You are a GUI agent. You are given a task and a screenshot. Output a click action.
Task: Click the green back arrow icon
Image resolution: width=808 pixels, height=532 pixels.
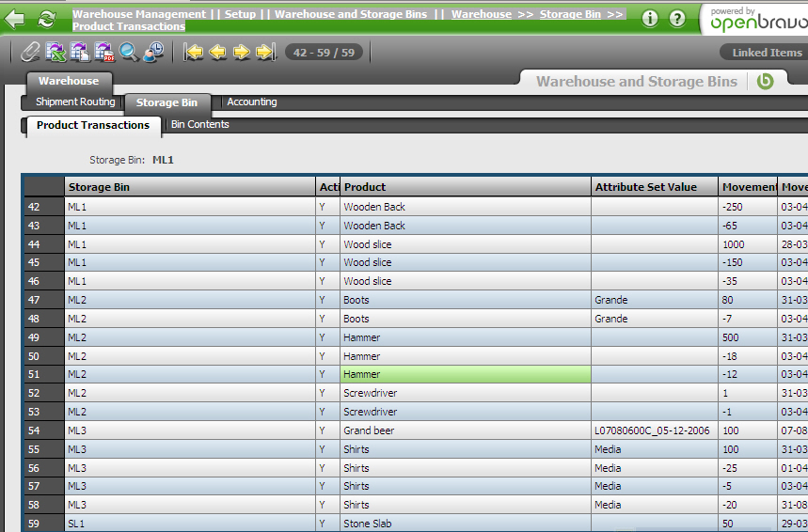tap(16, 19)
